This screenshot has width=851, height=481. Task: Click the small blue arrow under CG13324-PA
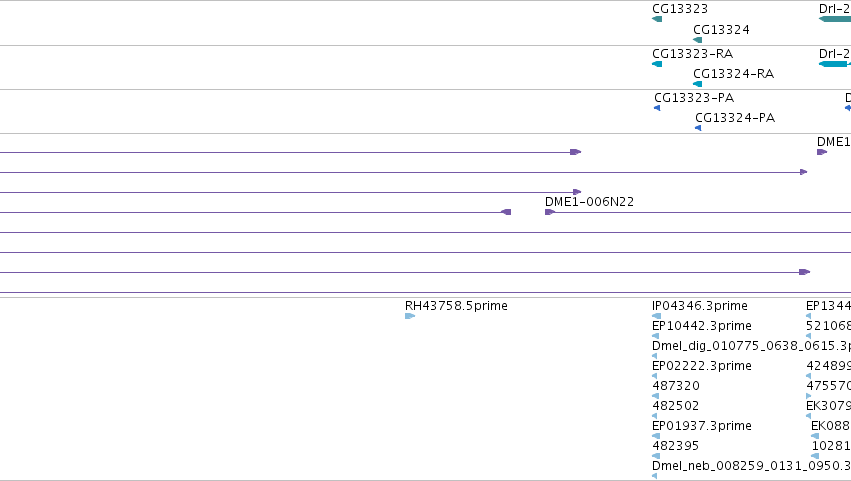[698, 128]
